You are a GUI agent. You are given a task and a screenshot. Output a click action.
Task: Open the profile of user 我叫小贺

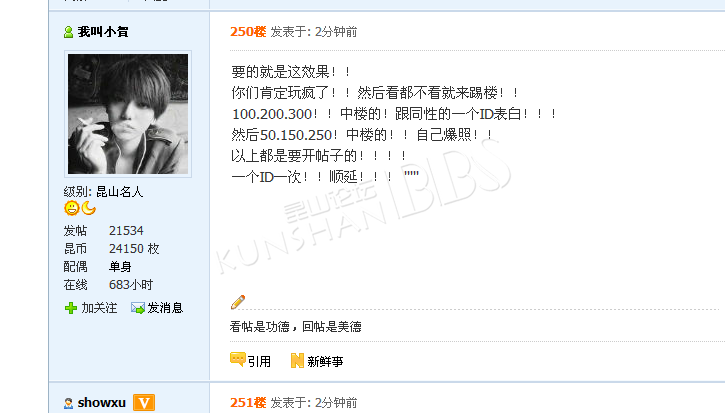(x=103, y=32)
